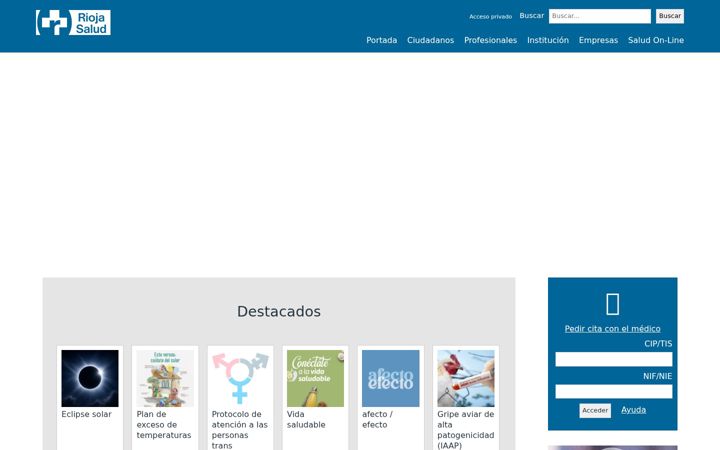Focus the NIF/NIE input field
720x450 pixels.
pos(613,392)
